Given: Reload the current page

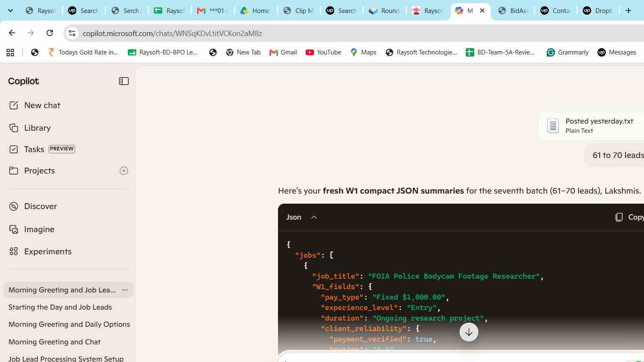Looking at the screenshot, I should (49, 33).
